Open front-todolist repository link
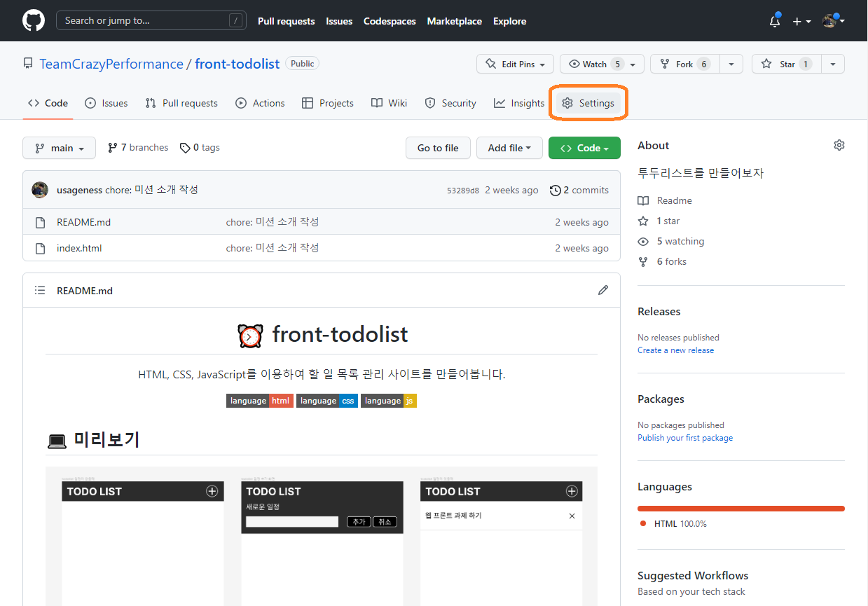The width and height of the screenshot is (868, 606). 237,64
